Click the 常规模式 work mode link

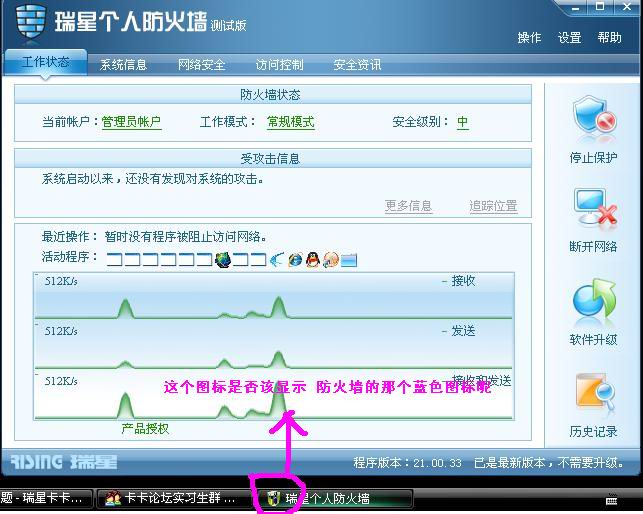click(291, 122)
